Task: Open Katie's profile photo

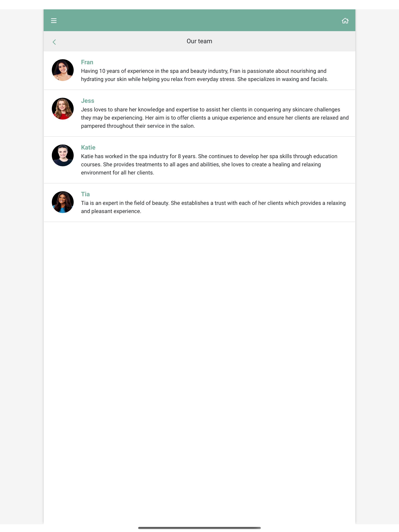Action: click(63, 155)
